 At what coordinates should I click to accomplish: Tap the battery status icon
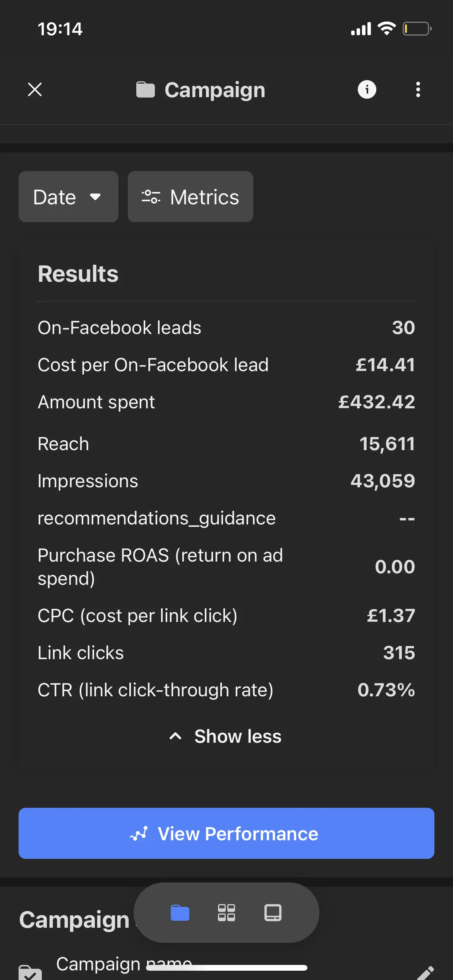pyautogui.click(x=417, y=29)
